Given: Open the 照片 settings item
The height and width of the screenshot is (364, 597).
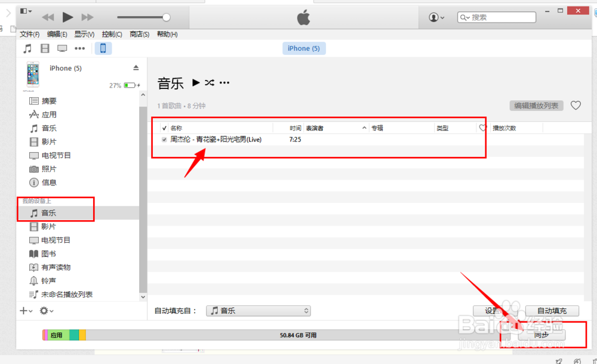Looking at the screenshot, I should (x=42, y=169).
